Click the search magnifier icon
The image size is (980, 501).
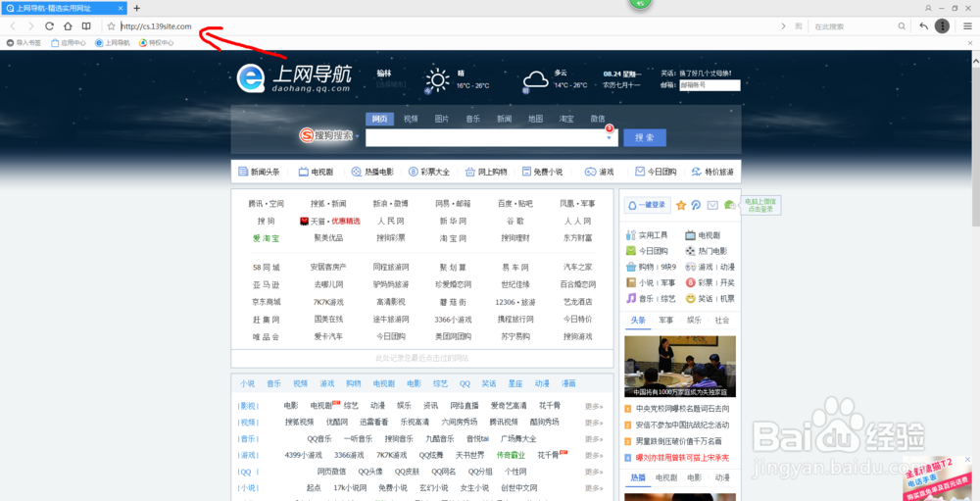click(902, 26)
